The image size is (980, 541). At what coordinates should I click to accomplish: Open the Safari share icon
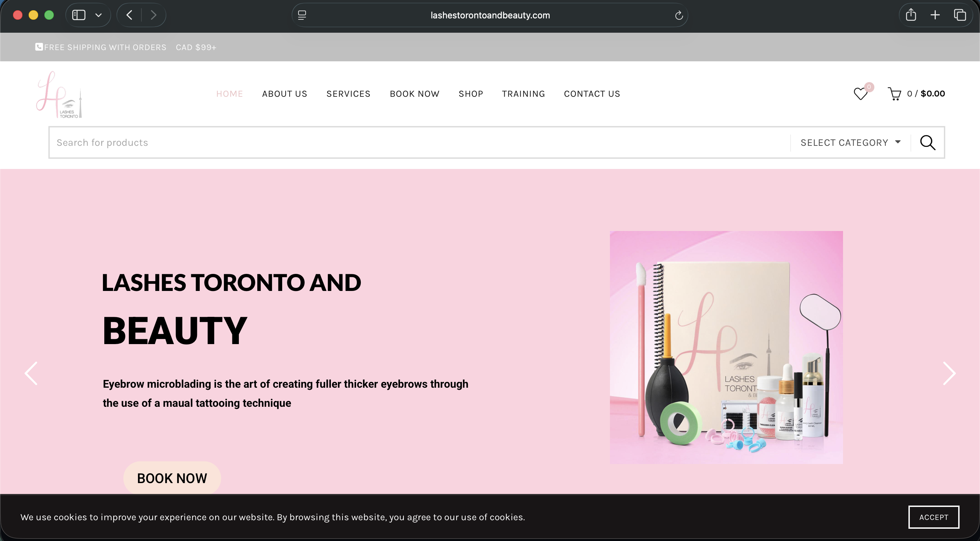pyautogui.click(x=911, y=15)
